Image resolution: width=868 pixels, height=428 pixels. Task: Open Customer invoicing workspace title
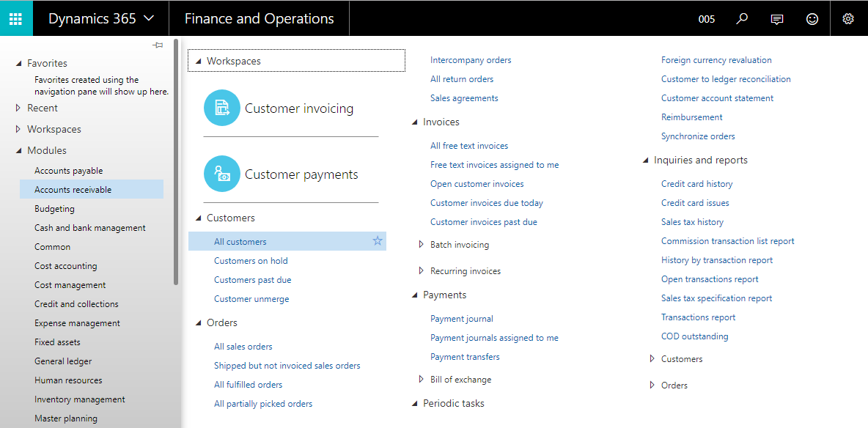coord(299,108)
